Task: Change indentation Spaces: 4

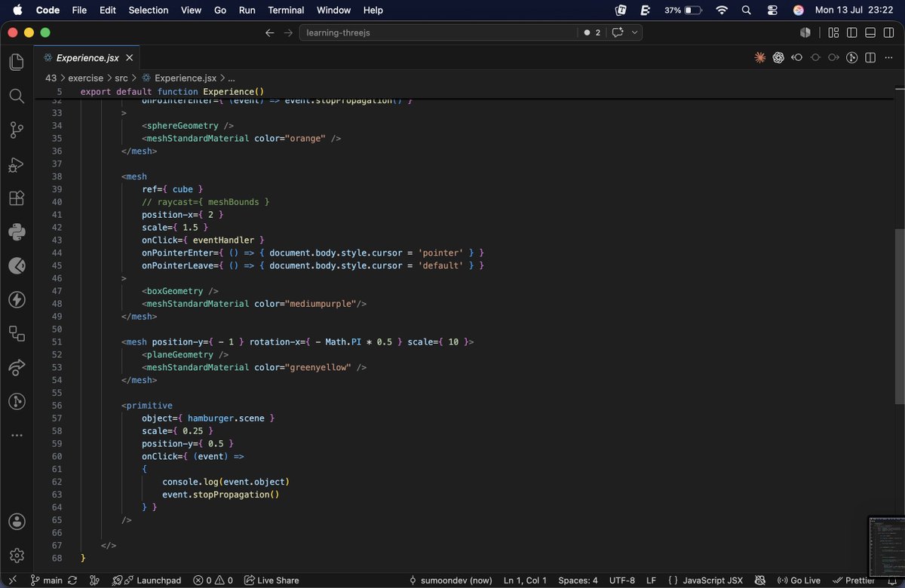Action: 578,580
